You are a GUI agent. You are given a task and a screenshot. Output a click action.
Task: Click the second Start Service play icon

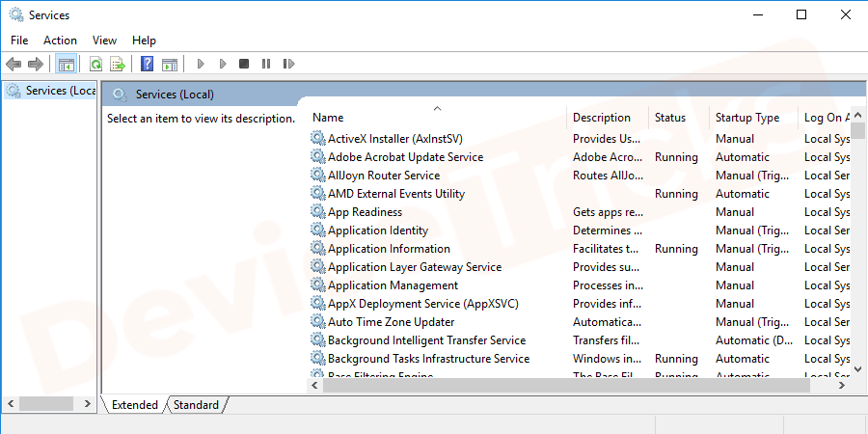tap(223, 65)
